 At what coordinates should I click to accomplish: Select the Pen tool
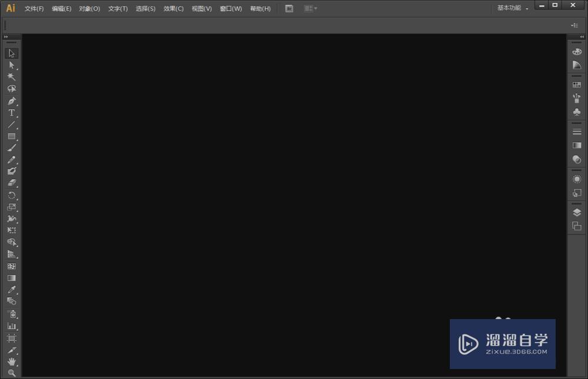pyautogui.click(x=12, y=101)
